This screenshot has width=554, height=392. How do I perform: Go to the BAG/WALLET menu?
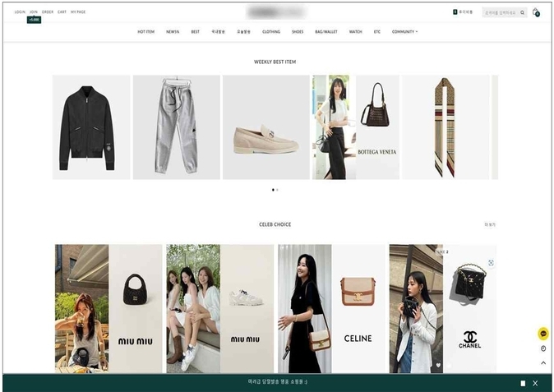[325, 31]
